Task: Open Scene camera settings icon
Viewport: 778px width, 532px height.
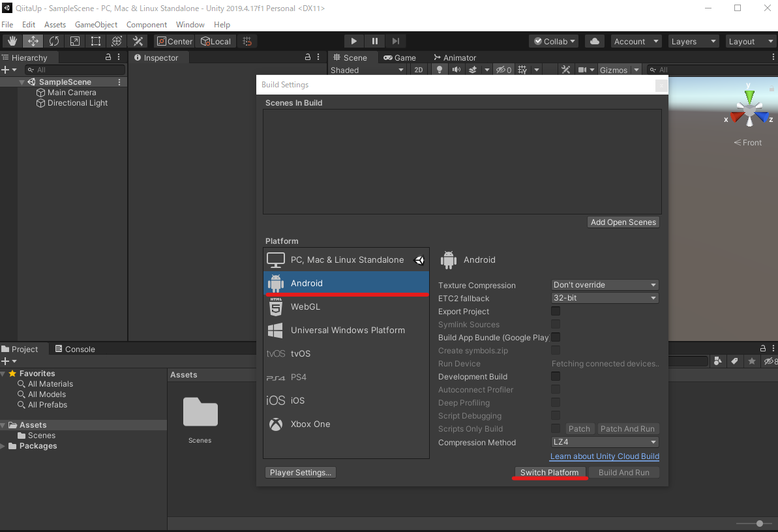Action: pyautogui.click(x=582, y=70)
